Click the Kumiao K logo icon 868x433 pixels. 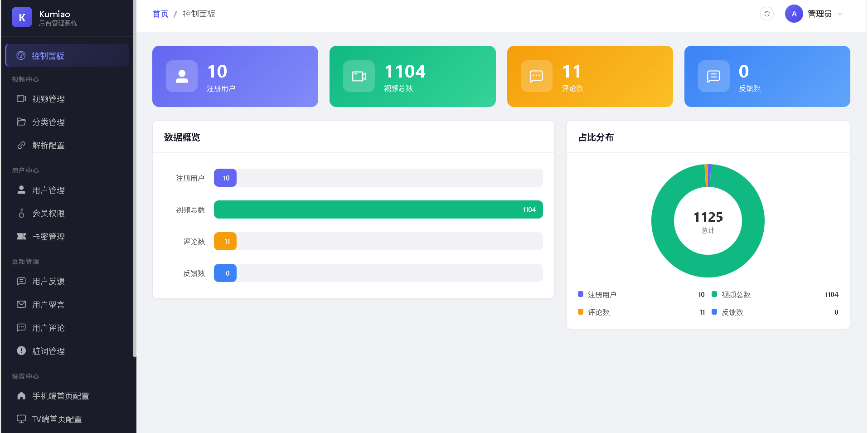tap(22, 17)
